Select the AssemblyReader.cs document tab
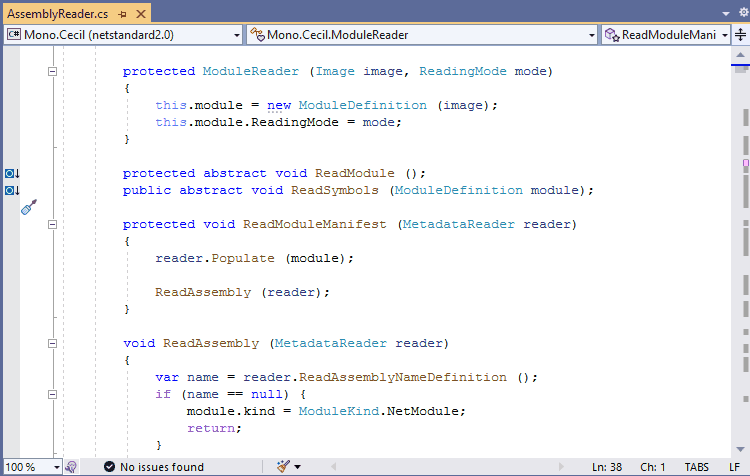 click(x=57, y=15)
